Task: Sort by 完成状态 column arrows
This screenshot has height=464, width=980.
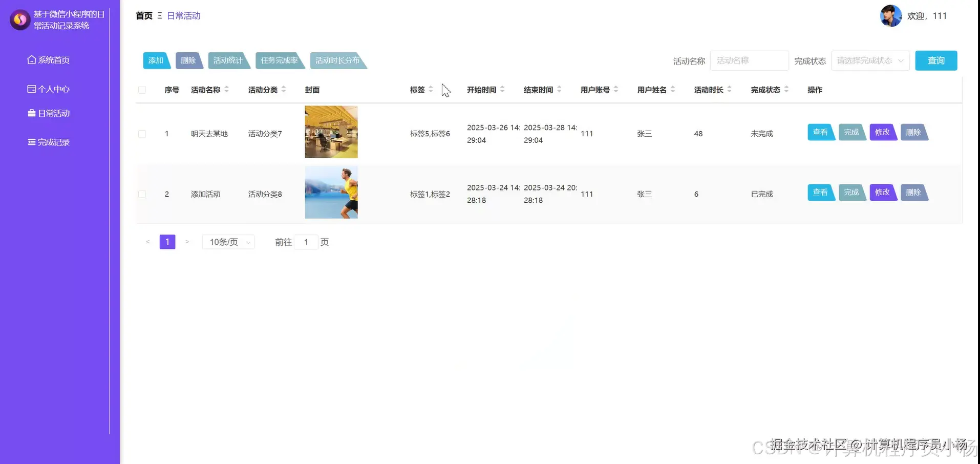Action: click(x=786, y=90)
